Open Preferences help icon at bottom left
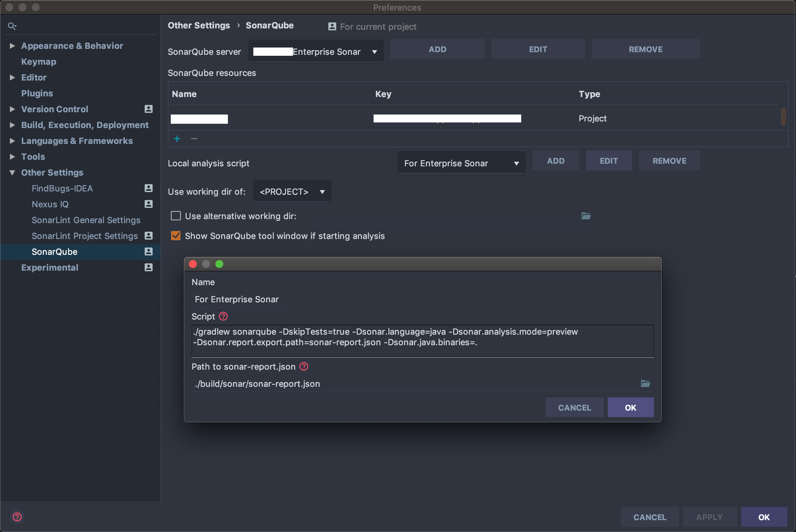 pyautogui.click(x=17, y=517)
